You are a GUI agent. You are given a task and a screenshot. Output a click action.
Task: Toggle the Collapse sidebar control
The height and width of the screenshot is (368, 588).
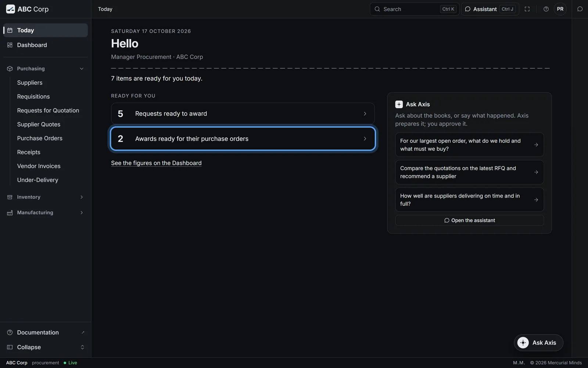(46, 347)
